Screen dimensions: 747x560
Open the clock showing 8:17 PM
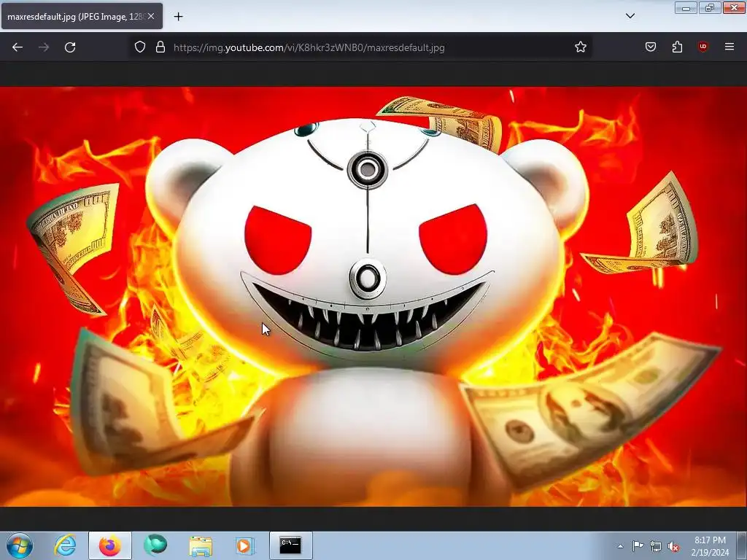point(710,546)
